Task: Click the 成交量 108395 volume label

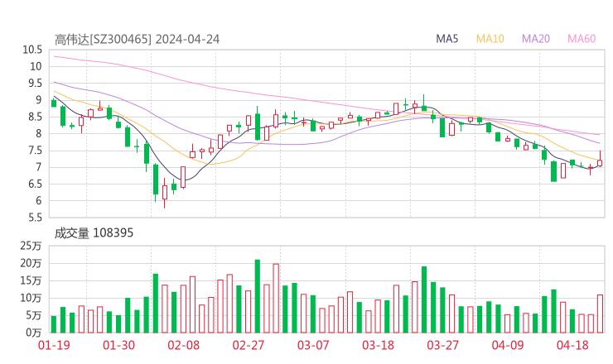Action: pos(94,233)
